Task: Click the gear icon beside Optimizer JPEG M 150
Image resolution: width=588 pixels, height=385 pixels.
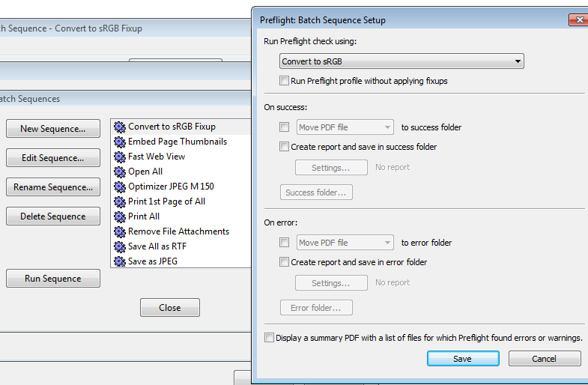Action: pos(120,187)
